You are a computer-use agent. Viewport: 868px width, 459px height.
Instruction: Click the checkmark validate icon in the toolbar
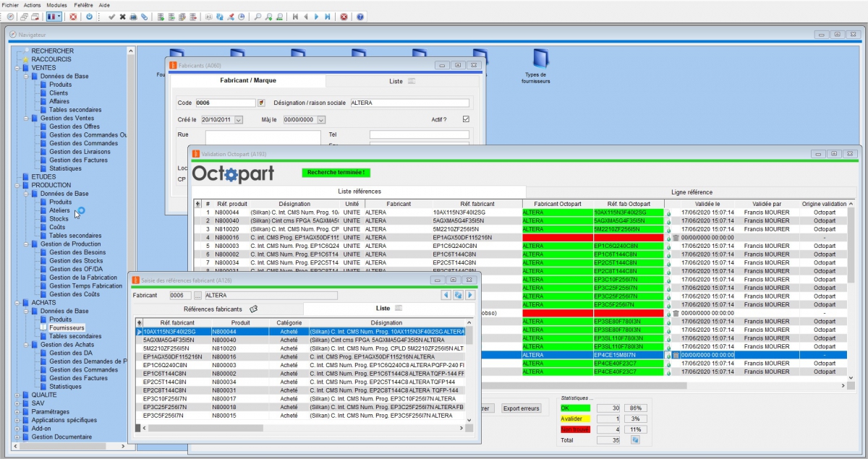tap(111, 16)
